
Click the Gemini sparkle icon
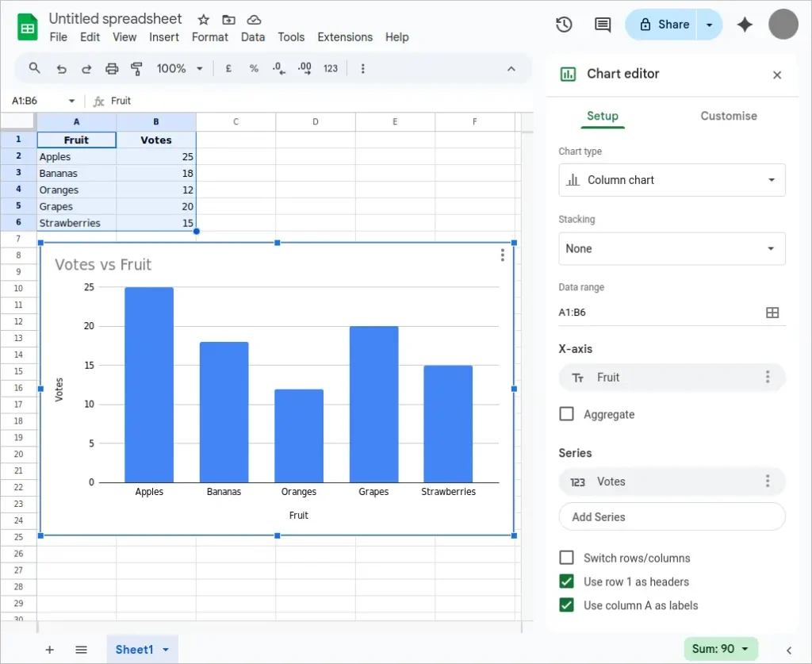(x=745, y=25)
